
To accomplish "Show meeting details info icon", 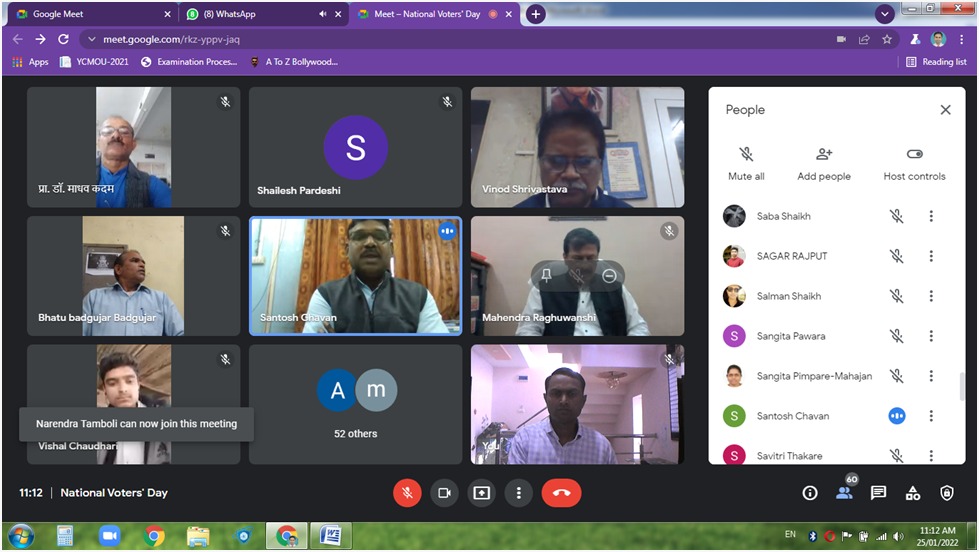I will 810,493.
